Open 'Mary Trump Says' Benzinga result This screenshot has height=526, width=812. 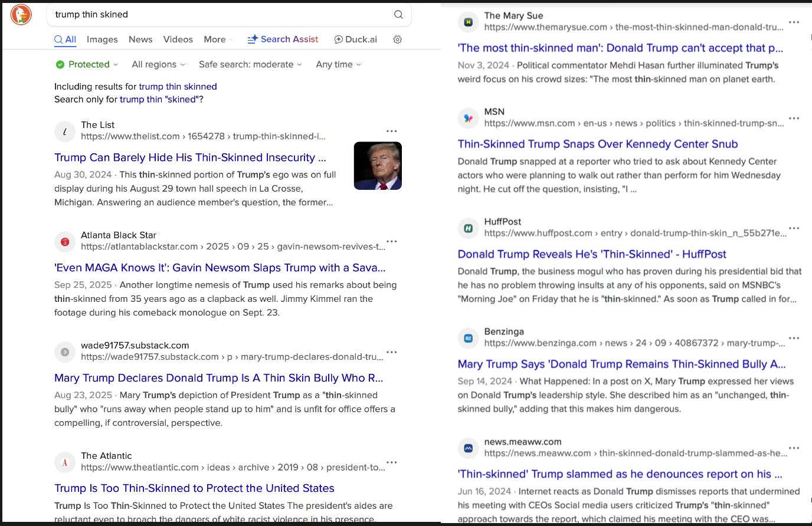click(x=621, y=364)
